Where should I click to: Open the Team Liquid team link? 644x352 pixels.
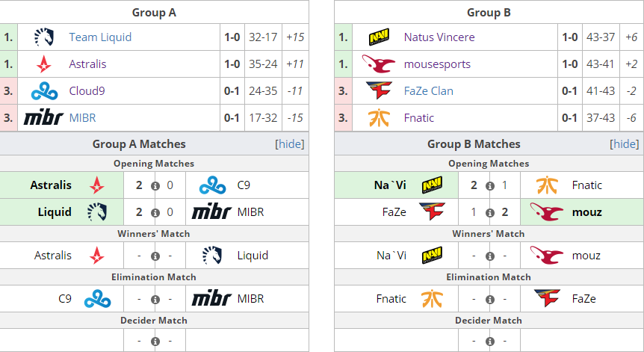[x=100, y=37]
